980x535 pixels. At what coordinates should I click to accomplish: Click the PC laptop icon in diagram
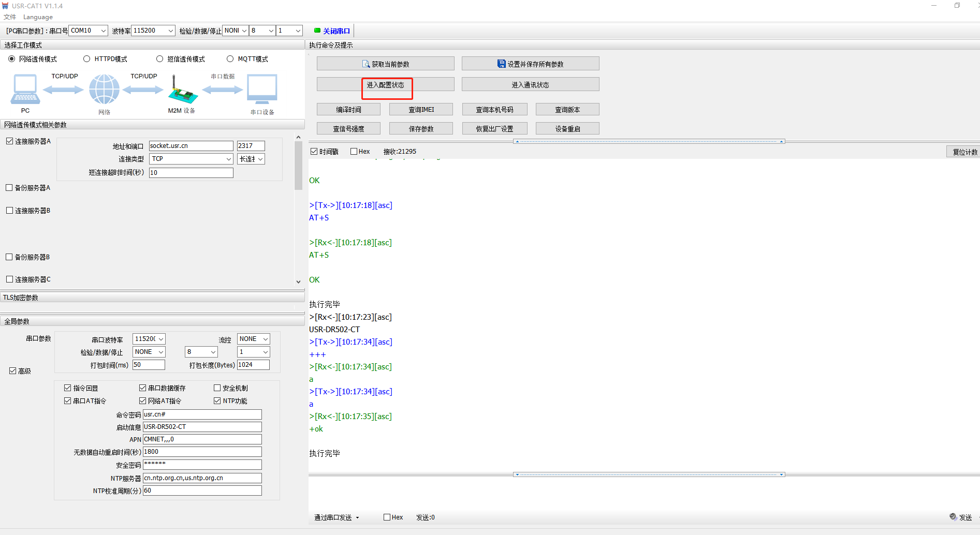[25, 90]
